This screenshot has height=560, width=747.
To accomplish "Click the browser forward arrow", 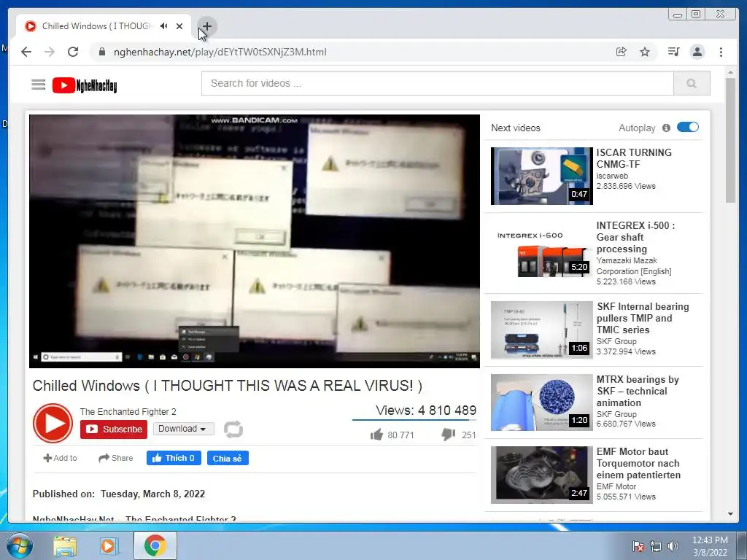I will [50, 52].
